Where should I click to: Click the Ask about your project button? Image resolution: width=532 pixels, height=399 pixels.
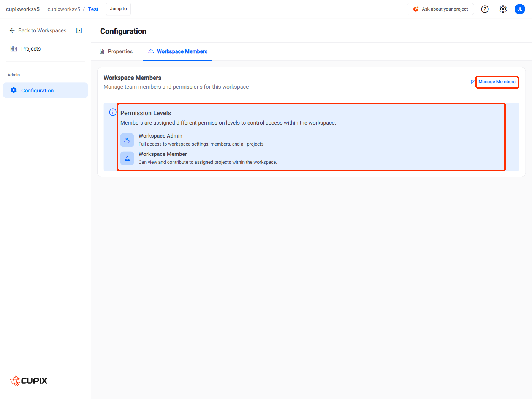[440, 9]
